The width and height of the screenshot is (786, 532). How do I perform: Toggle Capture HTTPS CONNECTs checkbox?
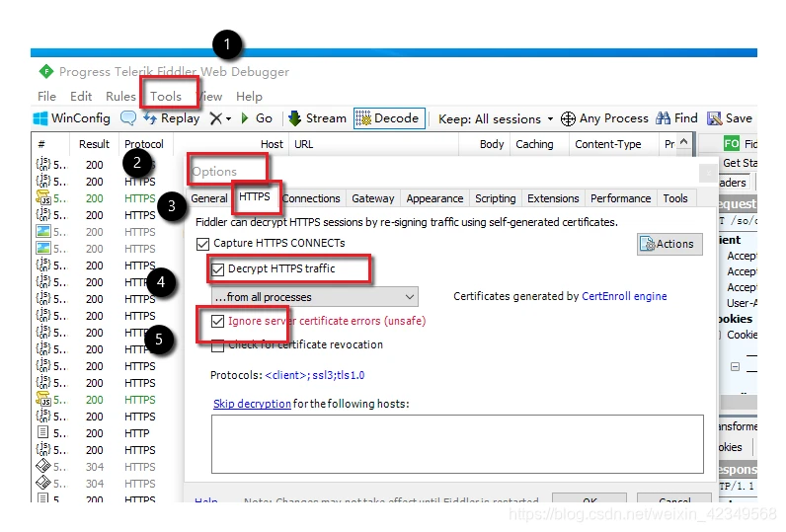(x=202, y=244)
